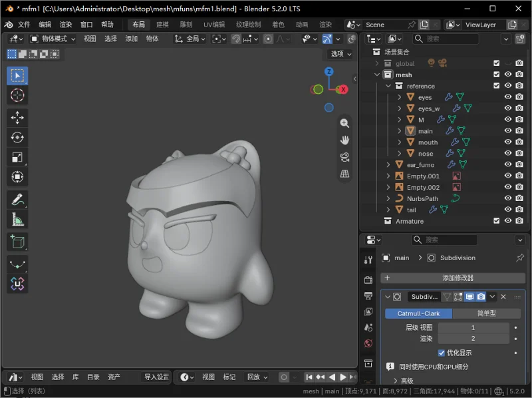This screenshot has width=532, height=398.
Task: Expand the NurbsPath object row
Action: (388, 198)
